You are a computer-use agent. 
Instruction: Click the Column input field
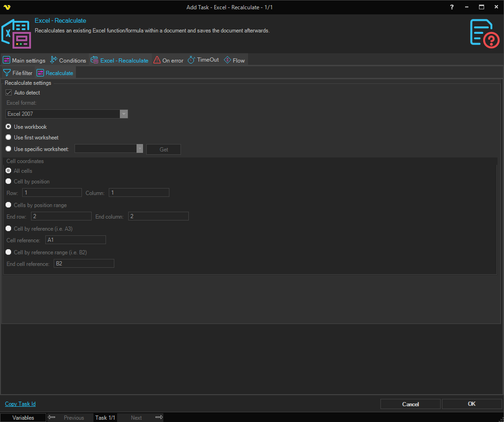[139, 193]
